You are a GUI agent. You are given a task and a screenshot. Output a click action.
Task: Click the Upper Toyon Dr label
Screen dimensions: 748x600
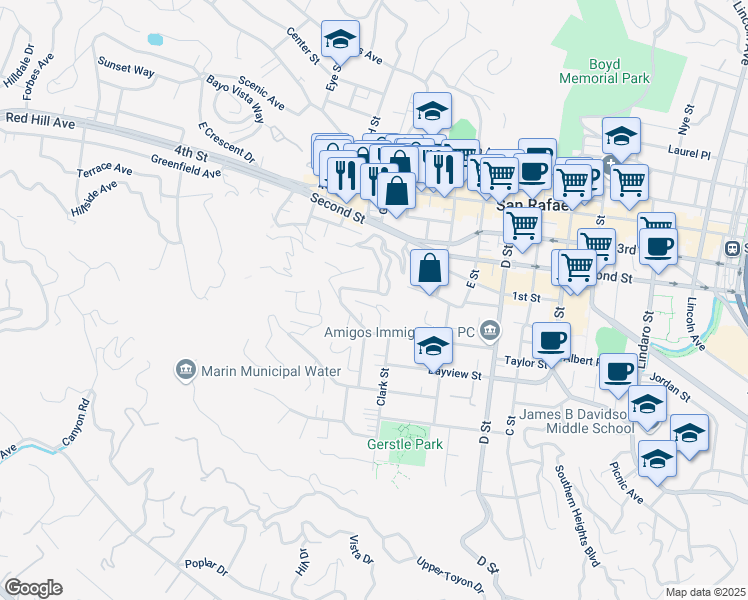click(x=450, y=576)
